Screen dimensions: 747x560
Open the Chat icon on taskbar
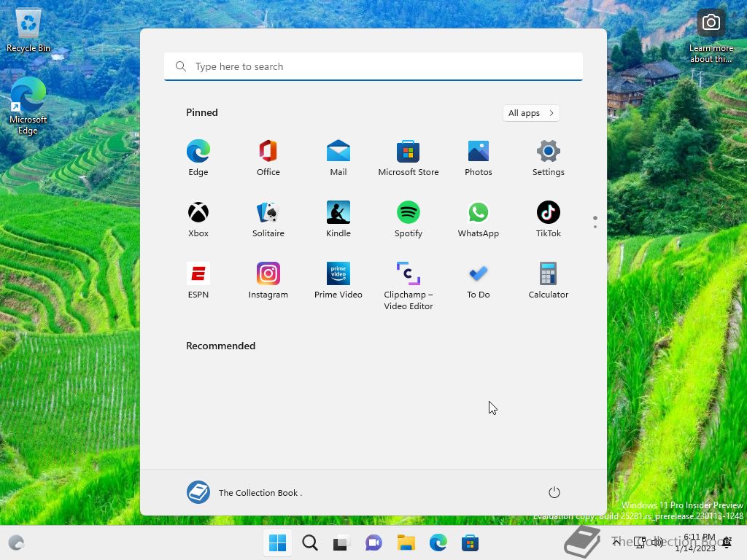coord(373,542)
